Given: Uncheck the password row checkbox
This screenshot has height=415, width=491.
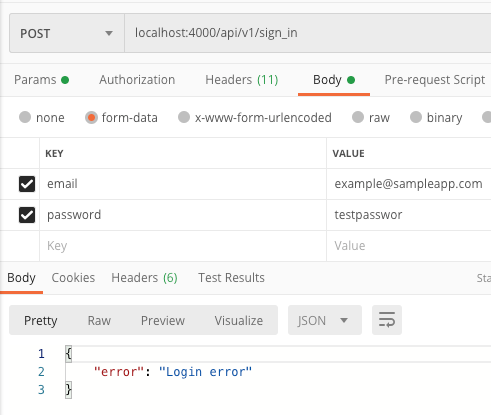Looking at the screenshot, I should [x=27, y=215].
